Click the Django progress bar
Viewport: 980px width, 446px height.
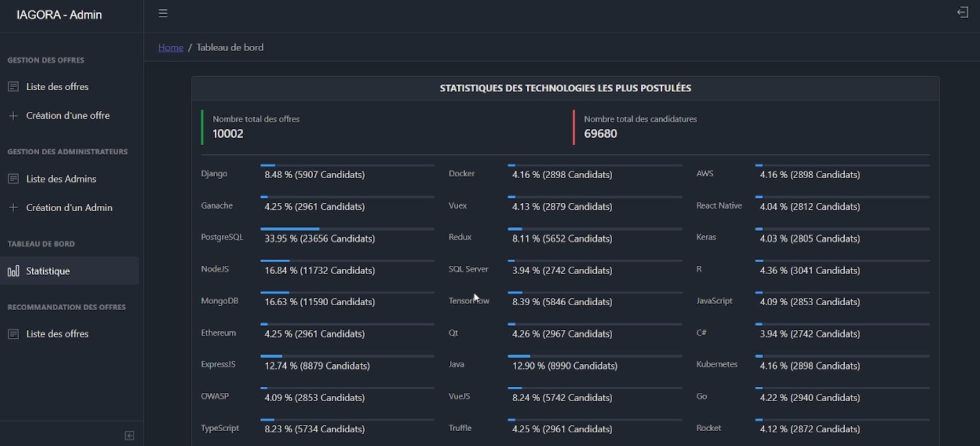pos(347,165)
